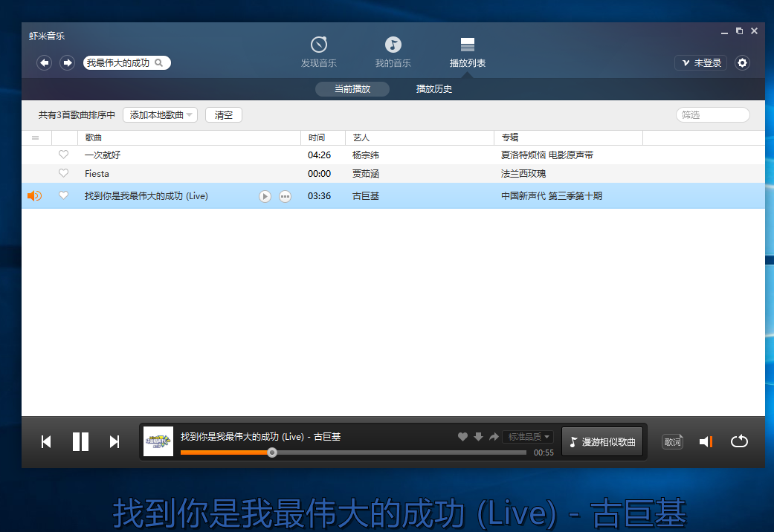Share the current song via the share icon

coord(492,437)
